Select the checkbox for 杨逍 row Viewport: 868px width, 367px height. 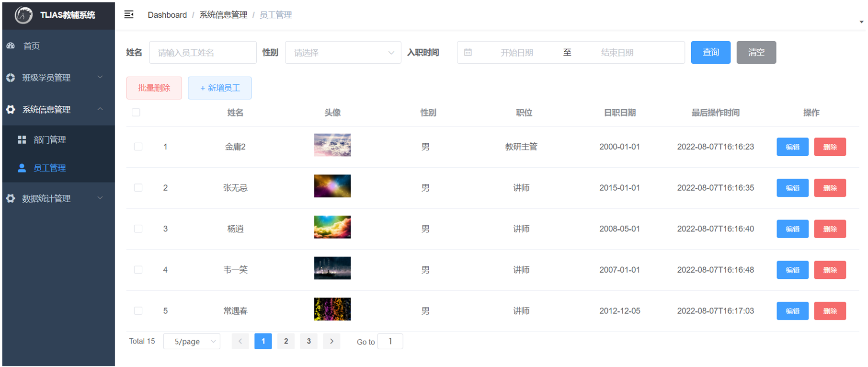coord(138,229)
